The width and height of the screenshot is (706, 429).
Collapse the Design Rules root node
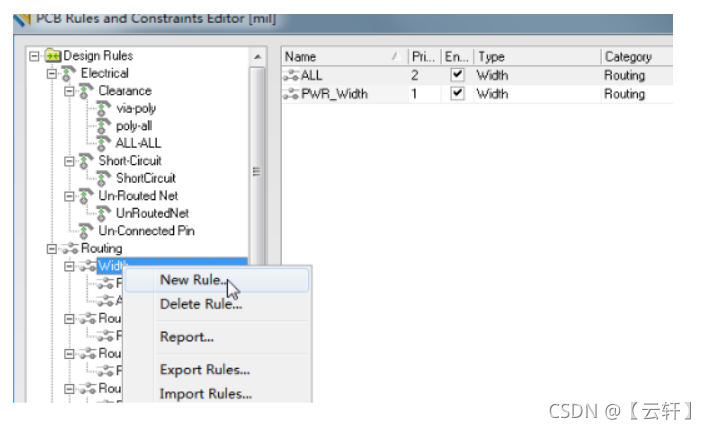coord(34,56)
